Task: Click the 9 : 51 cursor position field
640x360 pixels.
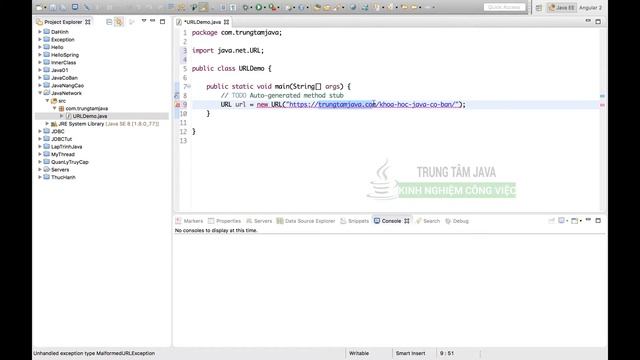Action: (x=447, y=353)
